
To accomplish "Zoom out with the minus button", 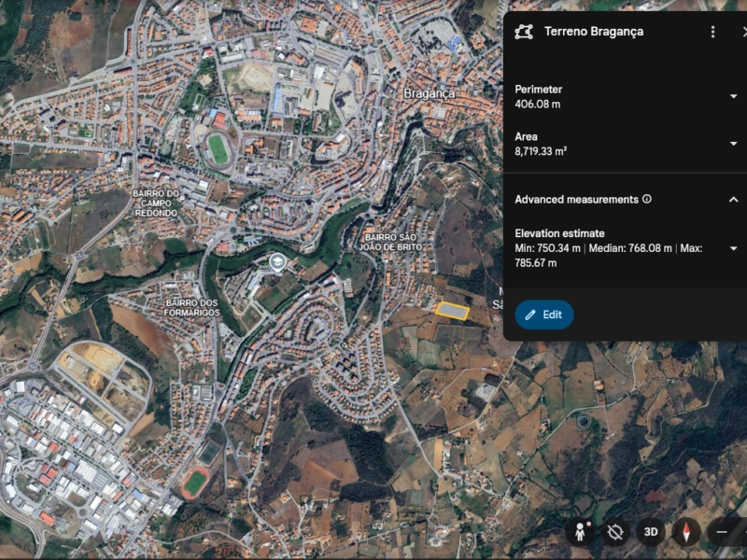I will click(722, 532).
